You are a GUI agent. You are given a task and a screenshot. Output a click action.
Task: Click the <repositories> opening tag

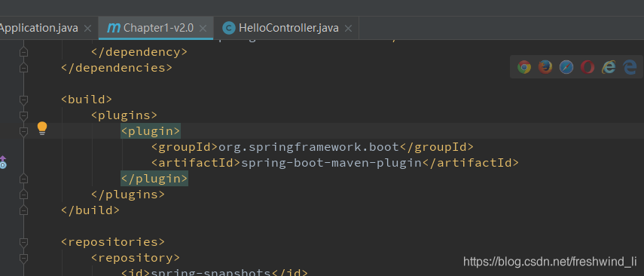(113, 242)
